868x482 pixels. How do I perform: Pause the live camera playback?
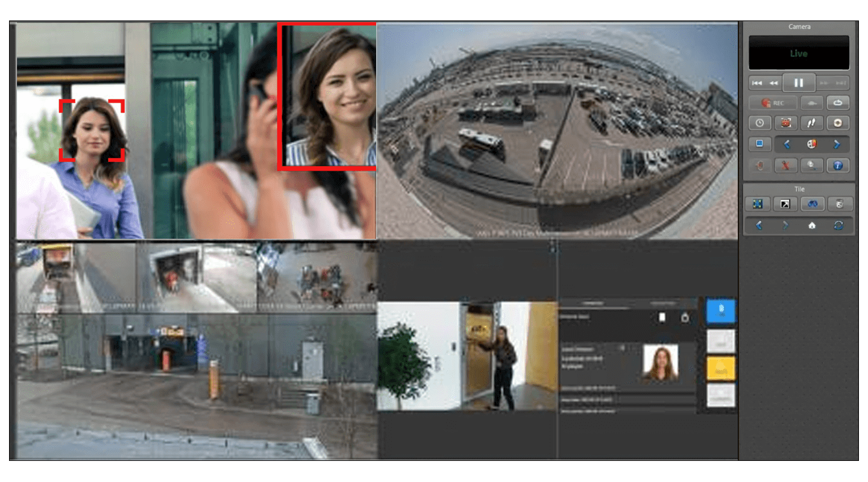pos(799,83)
